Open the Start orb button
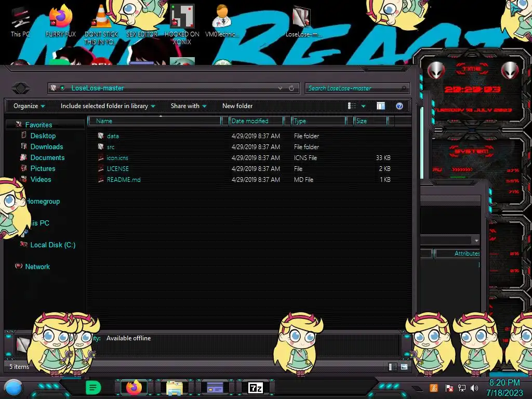 [x=14, y=388]
